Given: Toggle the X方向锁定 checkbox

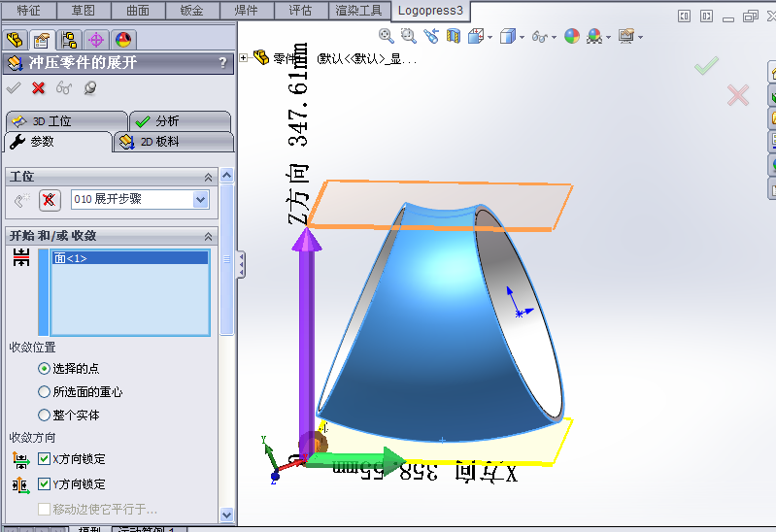Looking at the screenshot, I should (44, 459).
